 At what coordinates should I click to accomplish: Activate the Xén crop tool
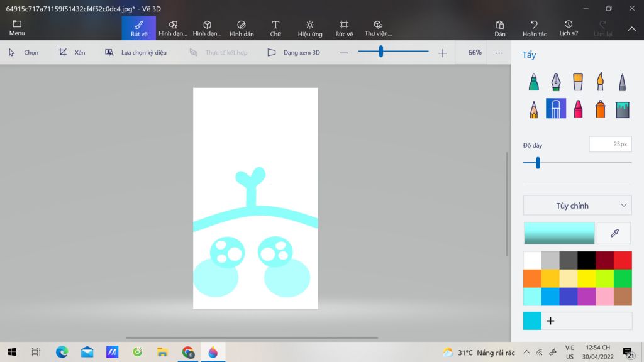click(72, 53)
